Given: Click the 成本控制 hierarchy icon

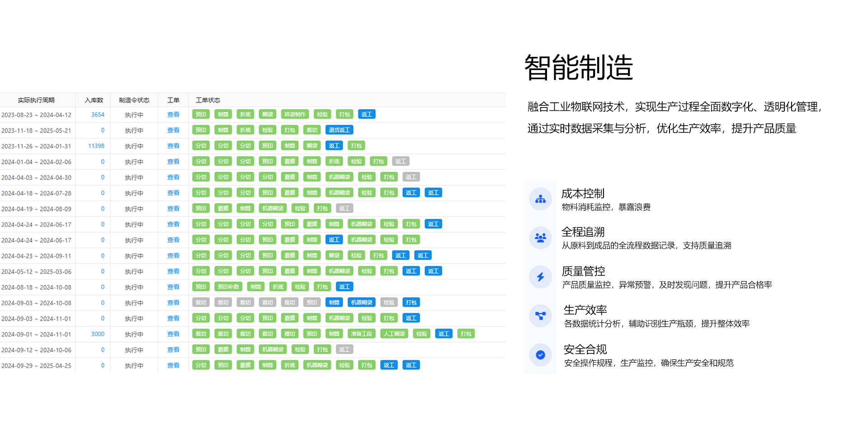Looking at the screenshot, I should 540,199.
